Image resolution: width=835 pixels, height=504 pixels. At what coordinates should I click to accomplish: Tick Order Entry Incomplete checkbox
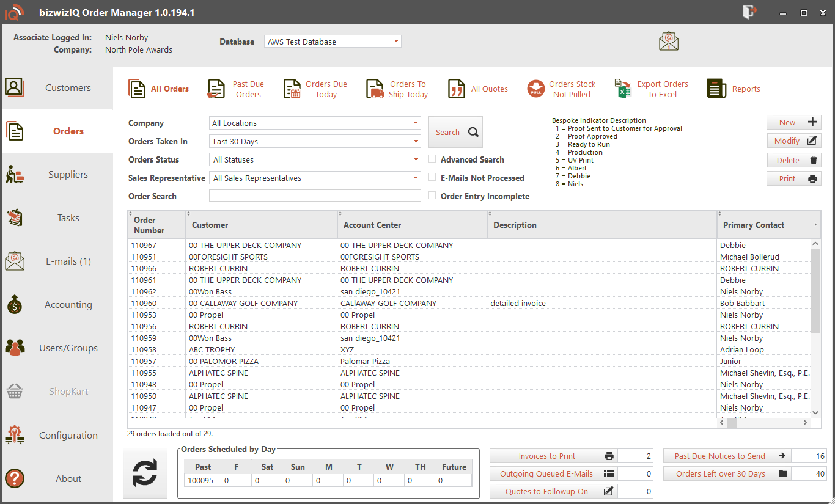click(432, 196)
